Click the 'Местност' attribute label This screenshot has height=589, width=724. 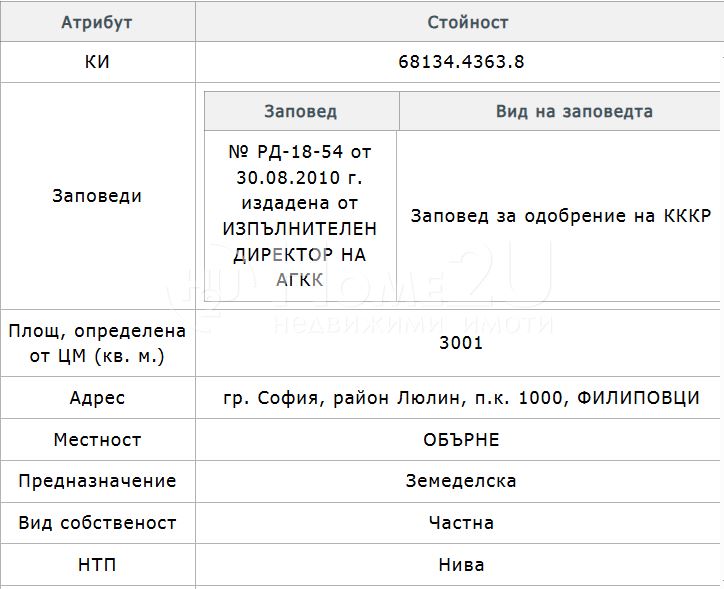pos(97,439)
